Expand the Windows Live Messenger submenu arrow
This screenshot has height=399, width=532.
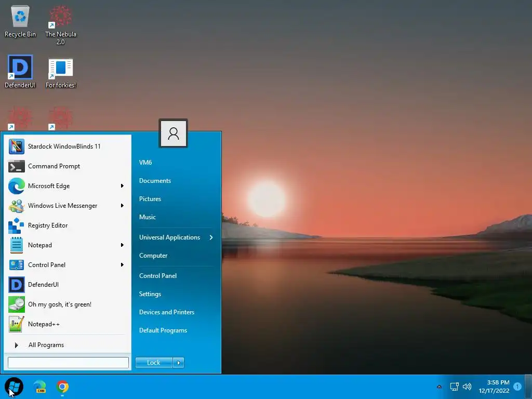pyautogui.click(x=122, y=206)
